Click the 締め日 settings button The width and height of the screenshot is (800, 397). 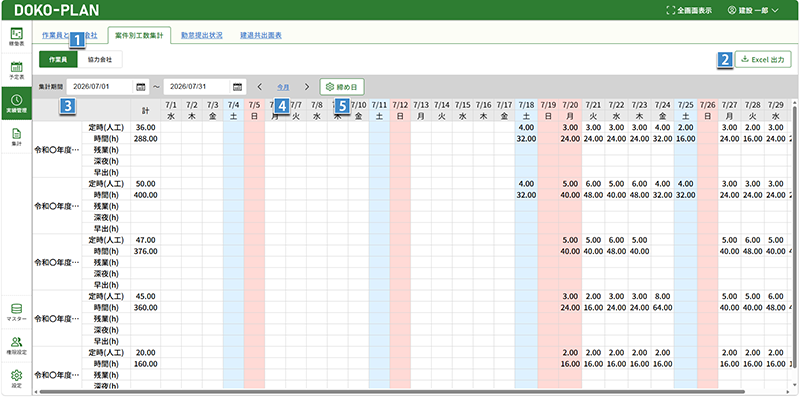342,87
